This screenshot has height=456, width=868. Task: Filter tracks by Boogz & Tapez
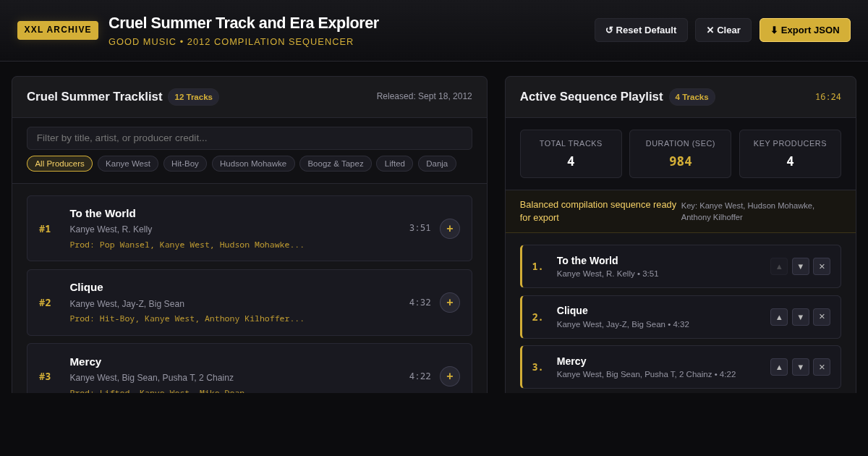[x=336, y=164]
